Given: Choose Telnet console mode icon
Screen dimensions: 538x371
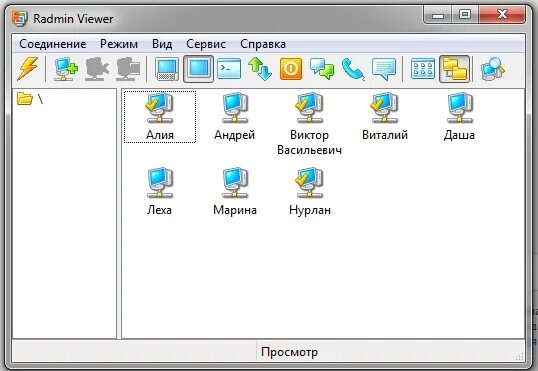Looking at the screenshot, I should (229, 69).
